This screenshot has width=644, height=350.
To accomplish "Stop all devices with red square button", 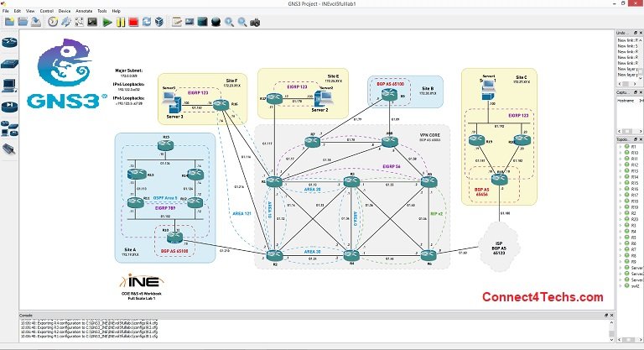I will (x=133, y=21).
